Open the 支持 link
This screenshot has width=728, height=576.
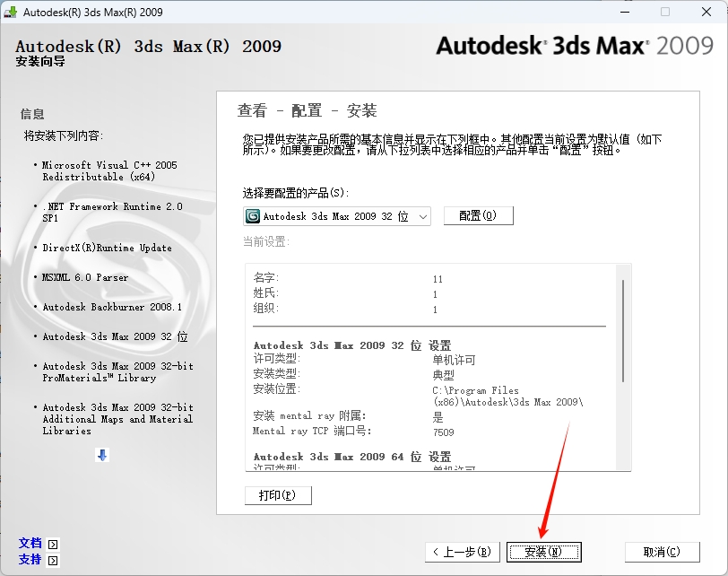(30, 560)
